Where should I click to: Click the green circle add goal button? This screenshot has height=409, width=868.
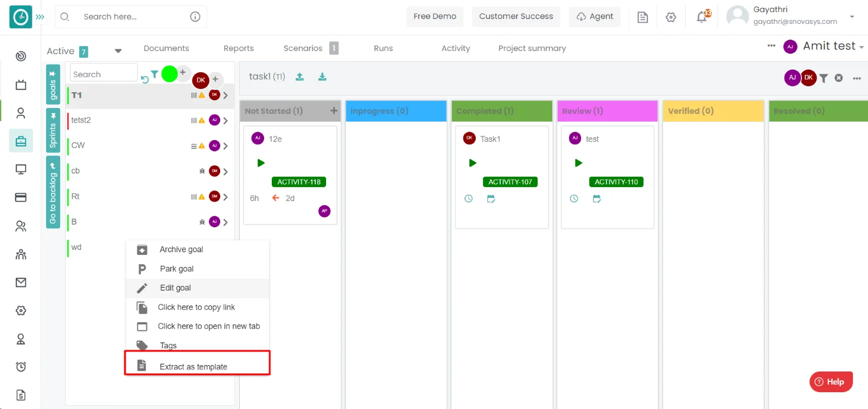(170, 73)
